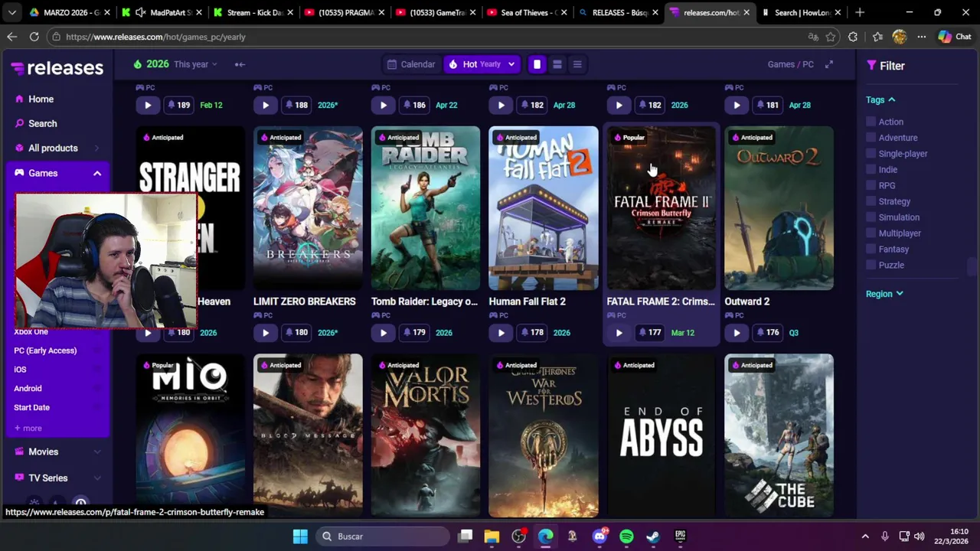This screenshot has height=551, width=980.
Task: Expand the TV Series sidebar section
Action: 97,478
